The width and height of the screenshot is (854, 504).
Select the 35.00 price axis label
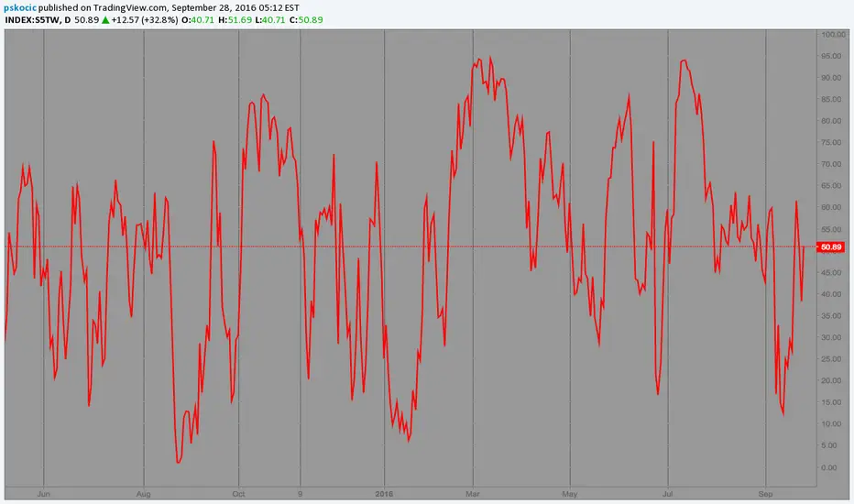(x=831, y=316)
